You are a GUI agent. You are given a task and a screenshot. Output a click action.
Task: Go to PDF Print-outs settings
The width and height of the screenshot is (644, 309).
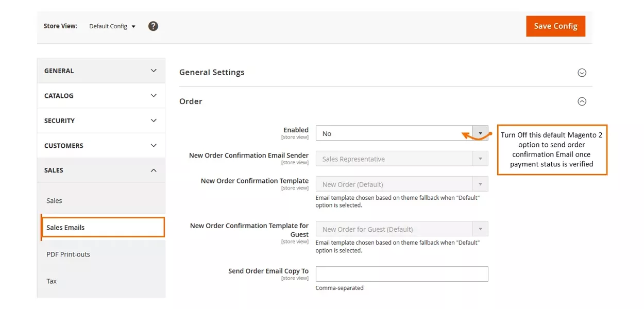tap(69, 254)
